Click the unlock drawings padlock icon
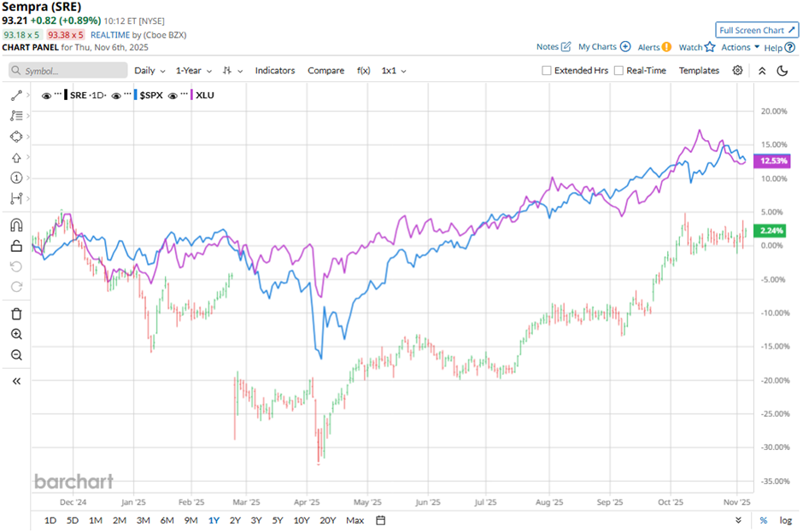The width and height of the screenshot is (803, 532). pos(16,246)
